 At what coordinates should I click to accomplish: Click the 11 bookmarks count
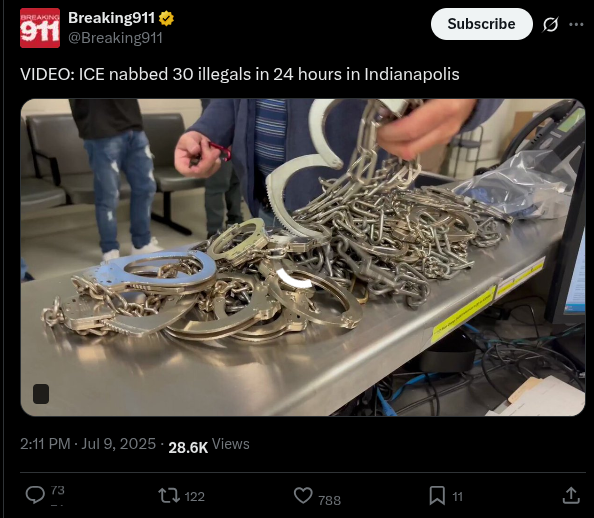tap(458, 496)
